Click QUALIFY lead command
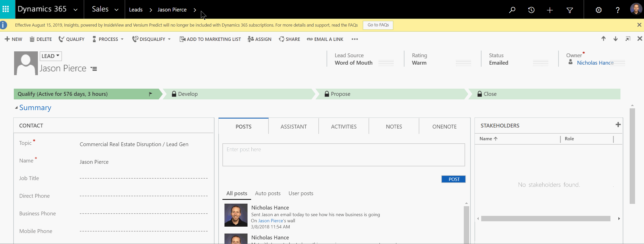644x244 pixels. coord(71,39)
